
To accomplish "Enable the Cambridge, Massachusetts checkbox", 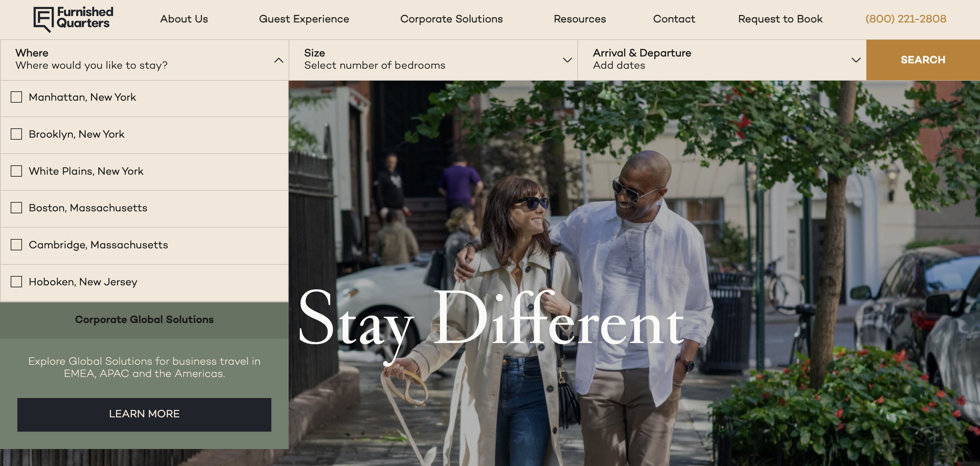I will 16,245.
